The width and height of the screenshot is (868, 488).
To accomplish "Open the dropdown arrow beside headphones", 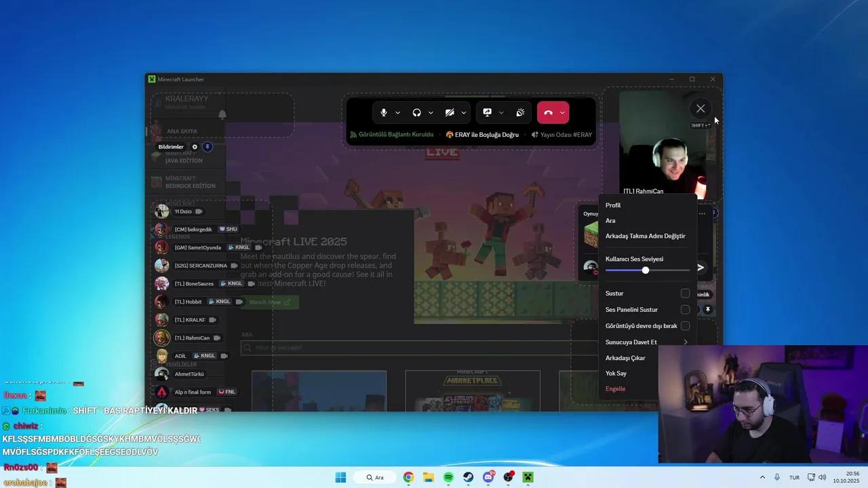I will pyautogui.click(x=431, y=113).
